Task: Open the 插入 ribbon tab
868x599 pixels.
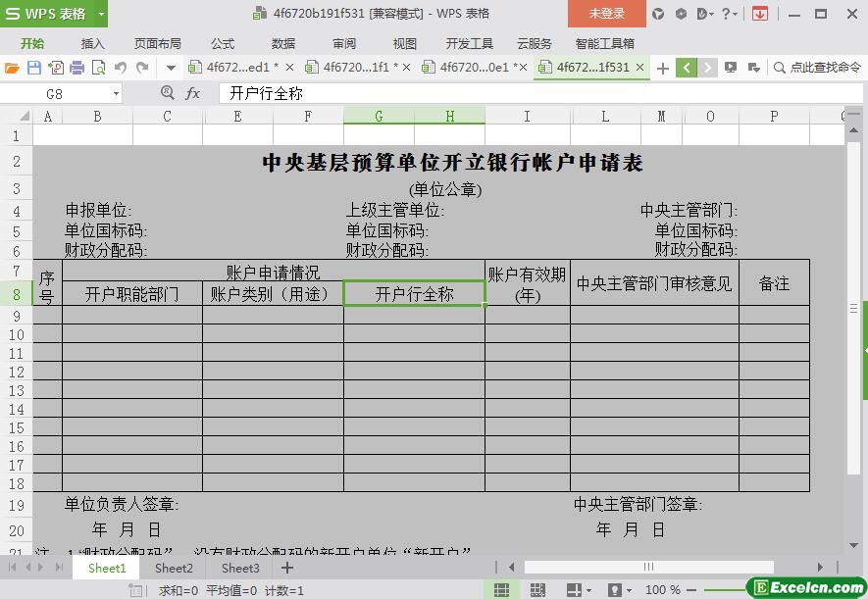Action: click(x=92, y=43)
